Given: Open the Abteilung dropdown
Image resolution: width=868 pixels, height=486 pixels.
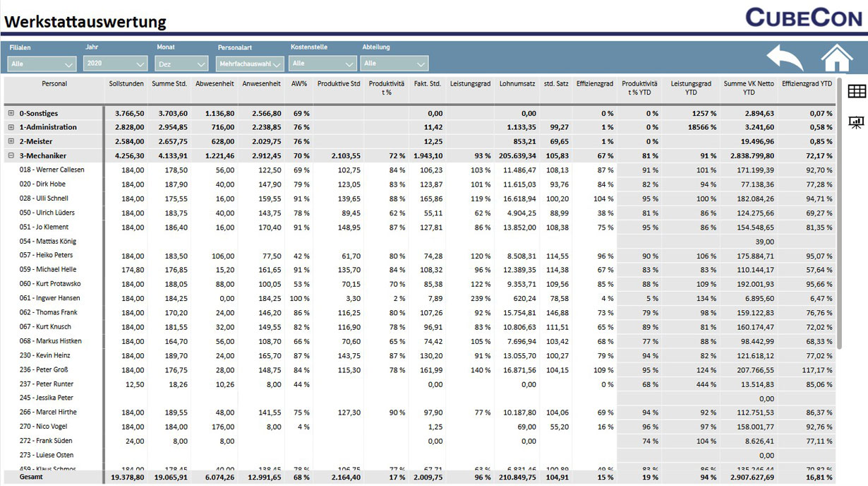Looking at the screenshot, I should (x=394, y=64).
